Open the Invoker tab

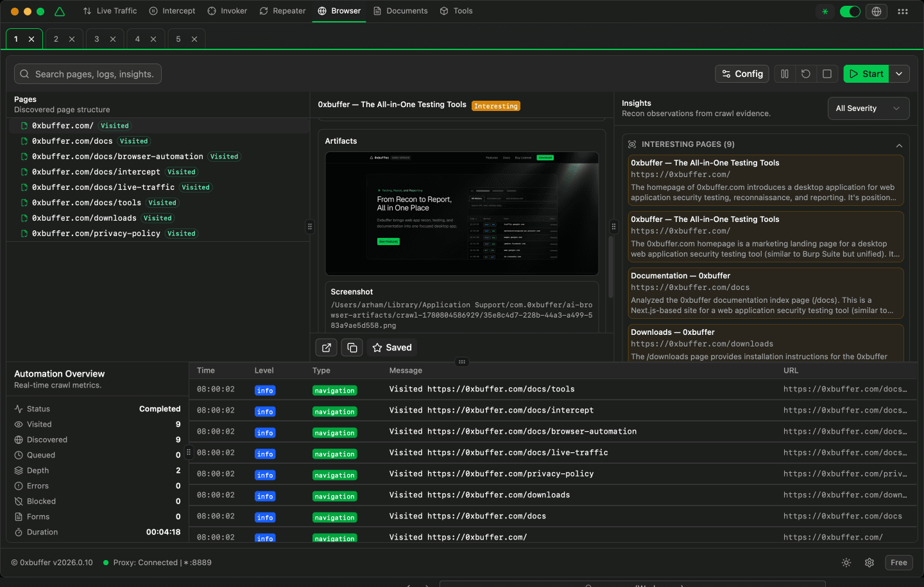[227, 11]
